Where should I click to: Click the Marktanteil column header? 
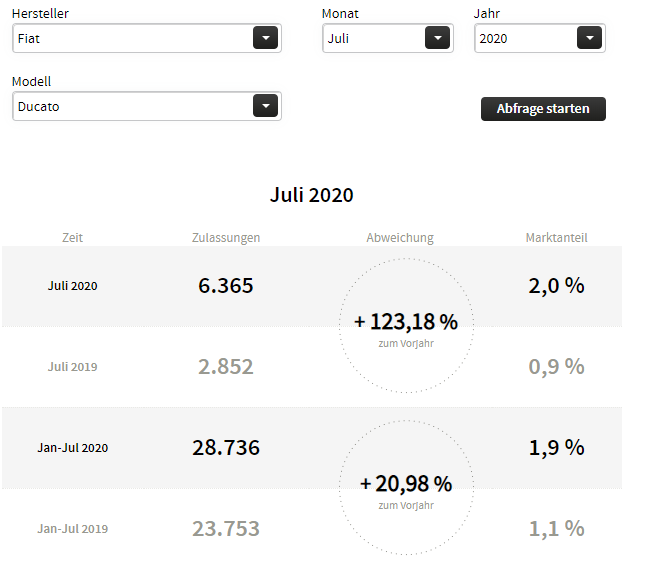[556, 238]
